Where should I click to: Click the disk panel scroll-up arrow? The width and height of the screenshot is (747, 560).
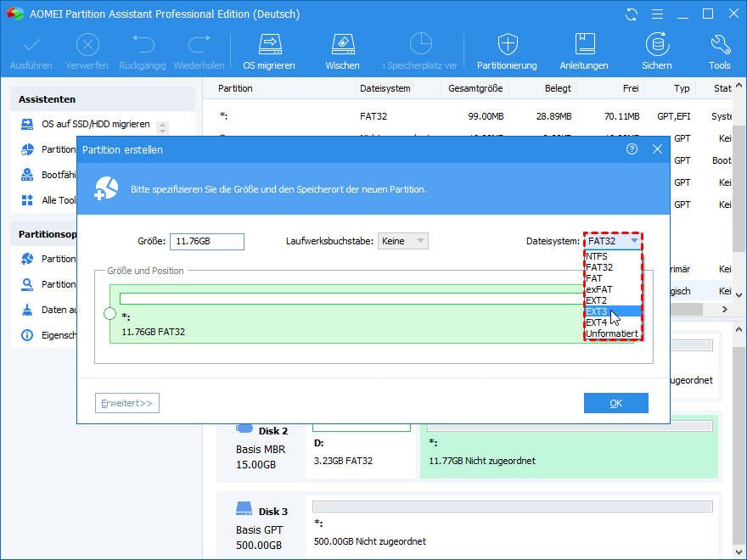point(739,329)
